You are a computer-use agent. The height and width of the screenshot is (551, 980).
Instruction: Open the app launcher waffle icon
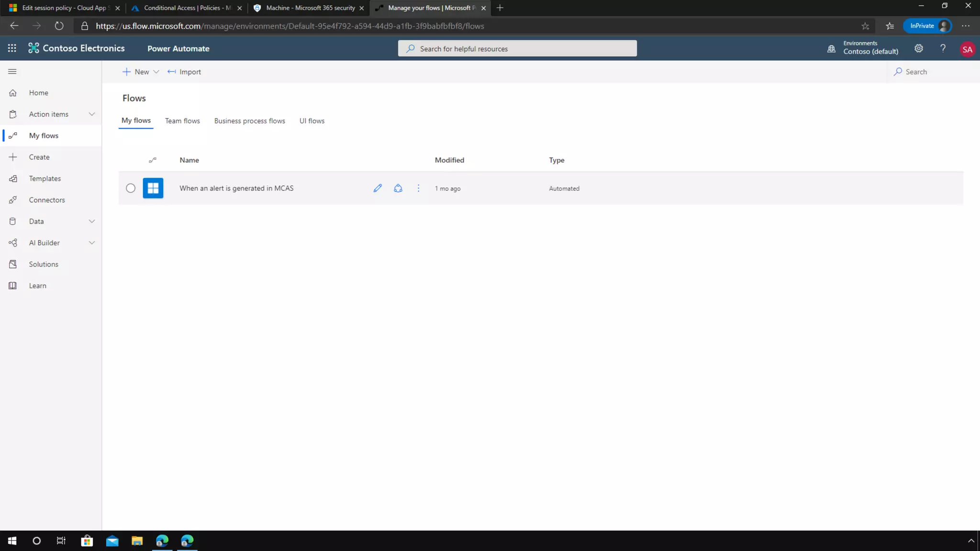12,48
